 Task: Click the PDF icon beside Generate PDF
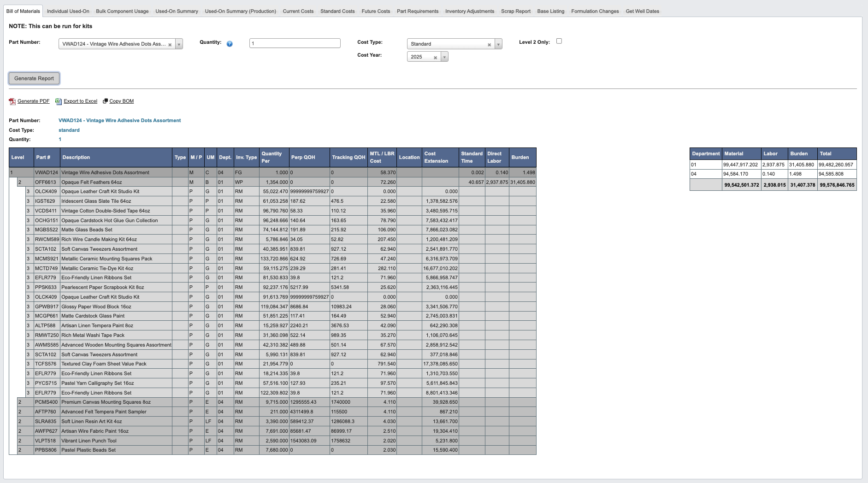coord(13,101)
